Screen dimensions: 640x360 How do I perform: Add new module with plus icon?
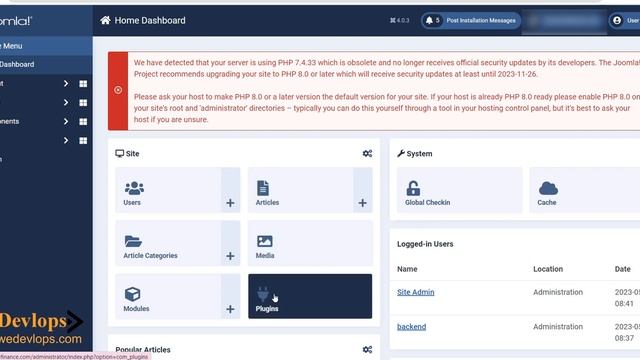(x=230, y=309)
